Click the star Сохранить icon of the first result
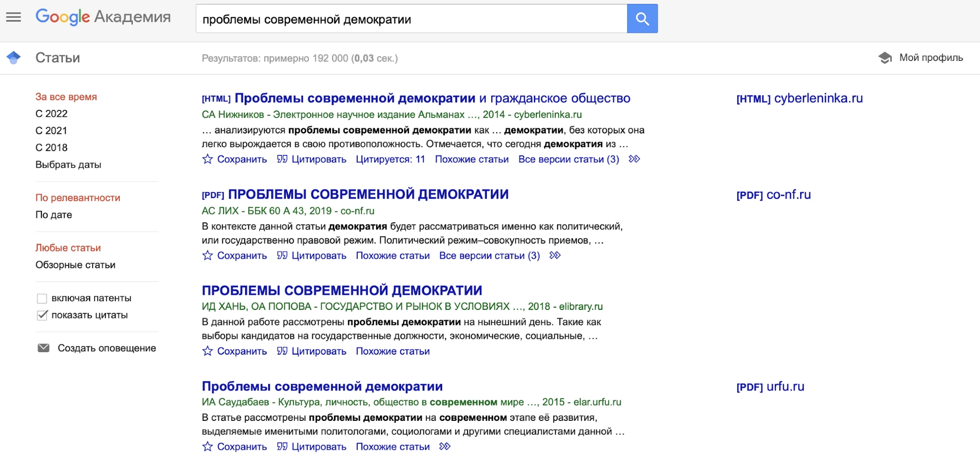This screenshot has width=980, height=464. (x=207, y=159)
